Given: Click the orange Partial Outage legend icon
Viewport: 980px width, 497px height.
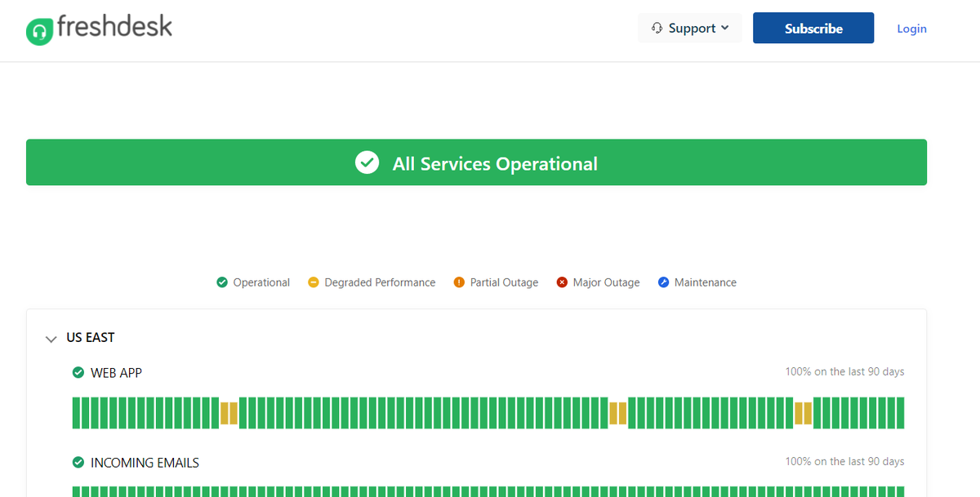Looking at the screenshot, I should coord(459,282).
